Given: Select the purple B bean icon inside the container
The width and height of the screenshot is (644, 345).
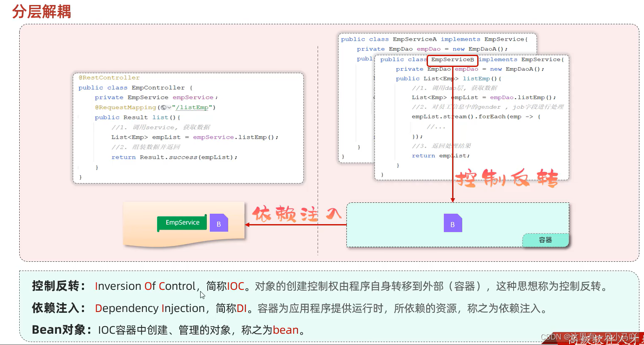Looking at the screenshot, I should coord(453,224).
